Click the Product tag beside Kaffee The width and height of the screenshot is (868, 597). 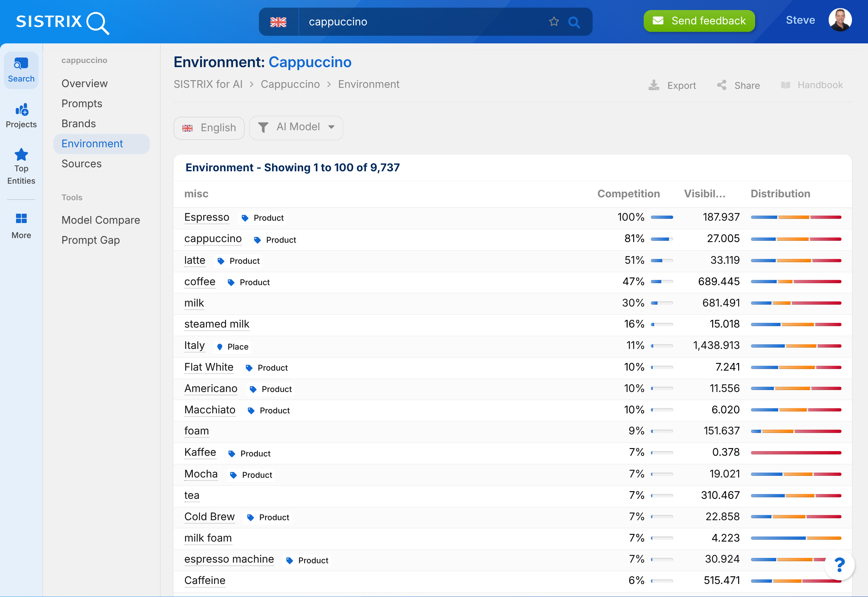249,454
